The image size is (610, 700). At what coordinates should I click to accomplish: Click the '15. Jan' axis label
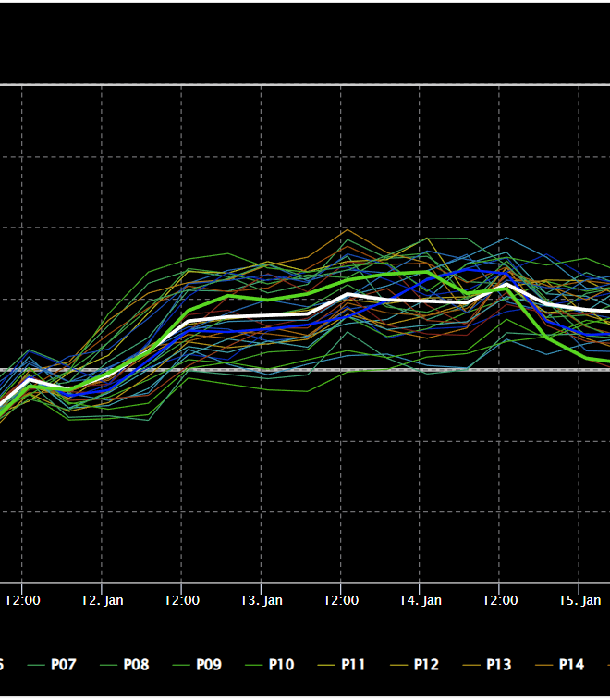[579, 600]
